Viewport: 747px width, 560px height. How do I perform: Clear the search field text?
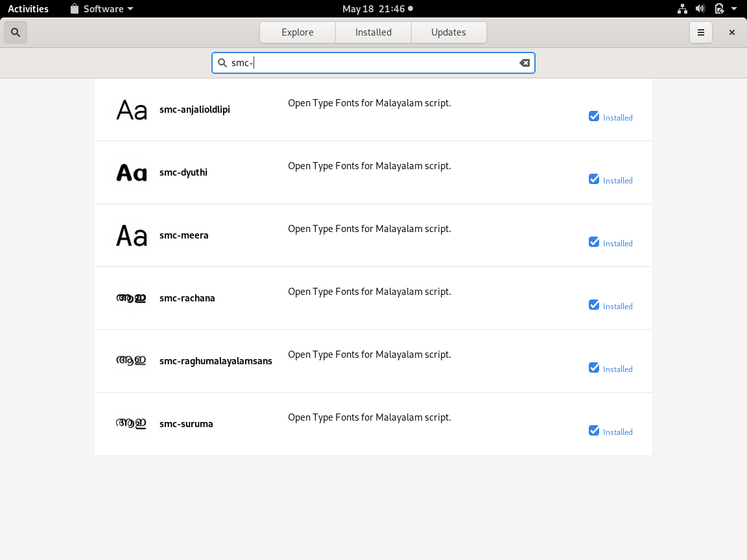(x=525, y=63)
